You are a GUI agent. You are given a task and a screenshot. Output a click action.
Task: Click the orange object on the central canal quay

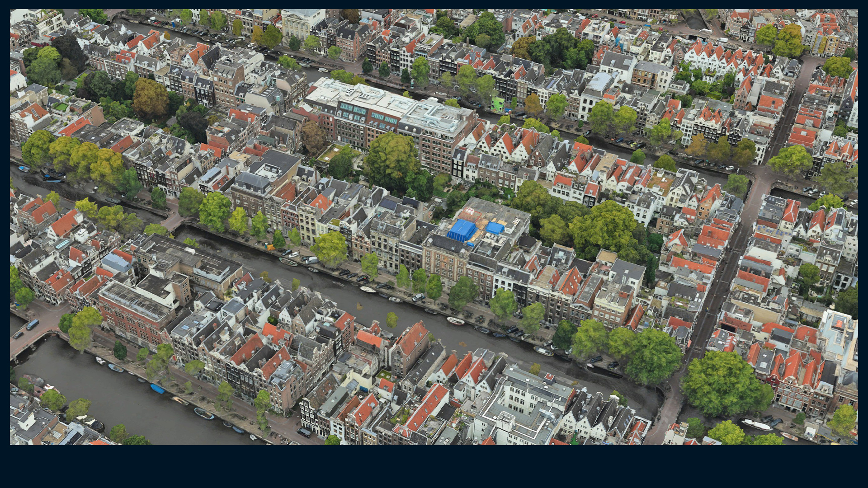pyautogui.click(x=270, y=247)
